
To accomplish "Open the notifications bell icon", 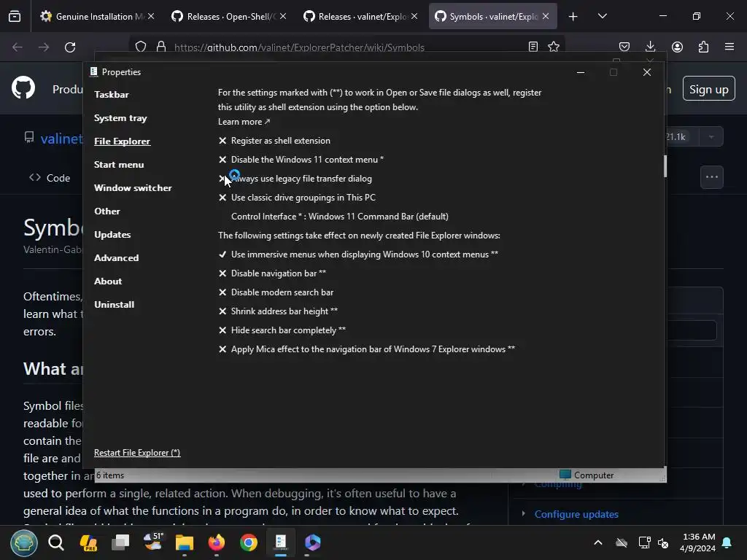I will tap(727, 542).
